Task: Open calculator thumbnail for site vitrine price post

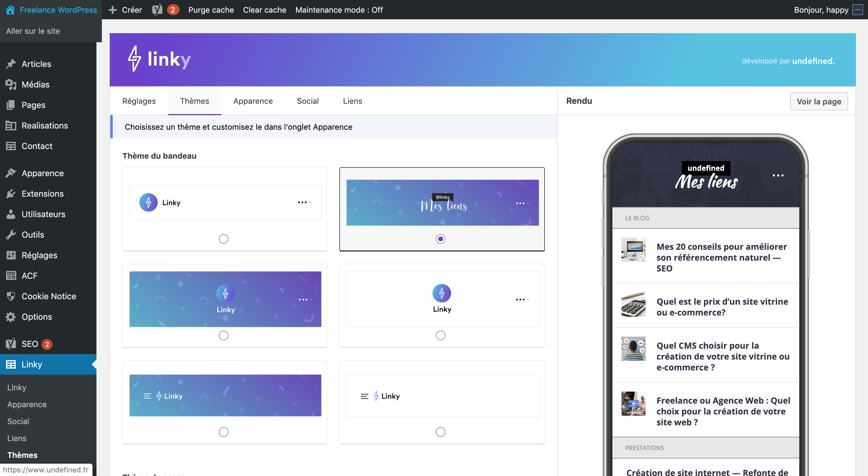Action: click(x=633, y=304)
